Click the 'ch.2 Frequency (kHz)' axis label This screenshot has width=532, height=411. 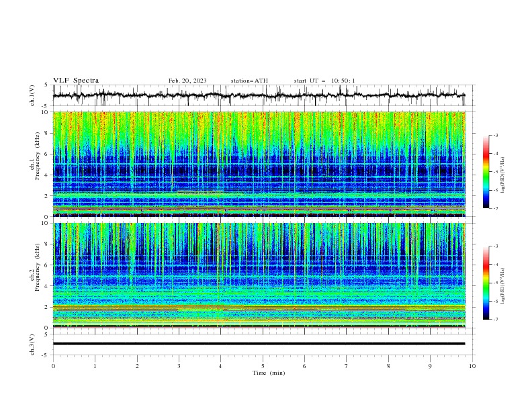pyautogui.click(x=35, y=267)
